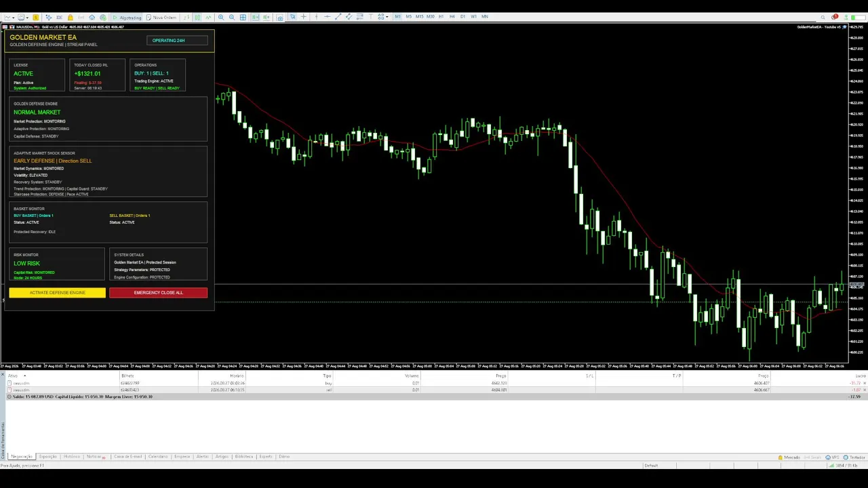
Task: Click the green globe market icon
Action: coord(103,17)
